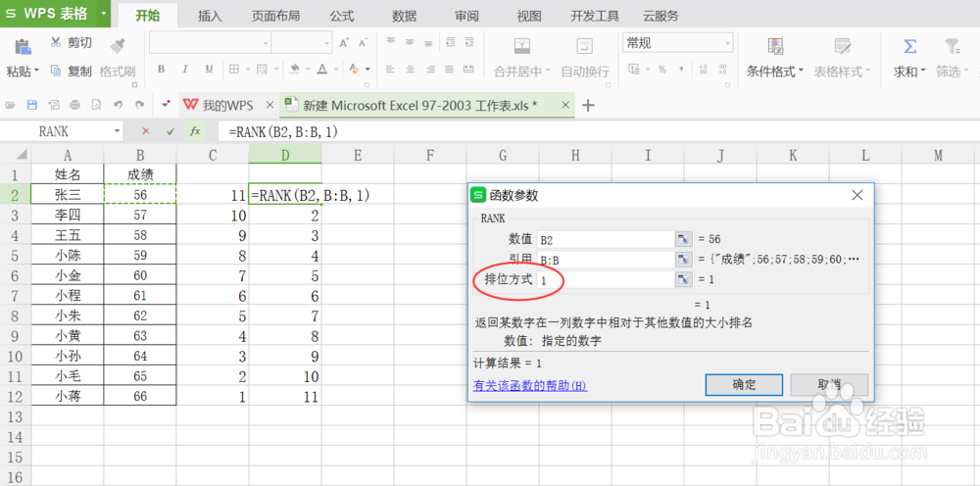Click the Filter (筛选) funnel icon
Image resolution: width=980 pixels, height=486 pixels.
(952, 46)
